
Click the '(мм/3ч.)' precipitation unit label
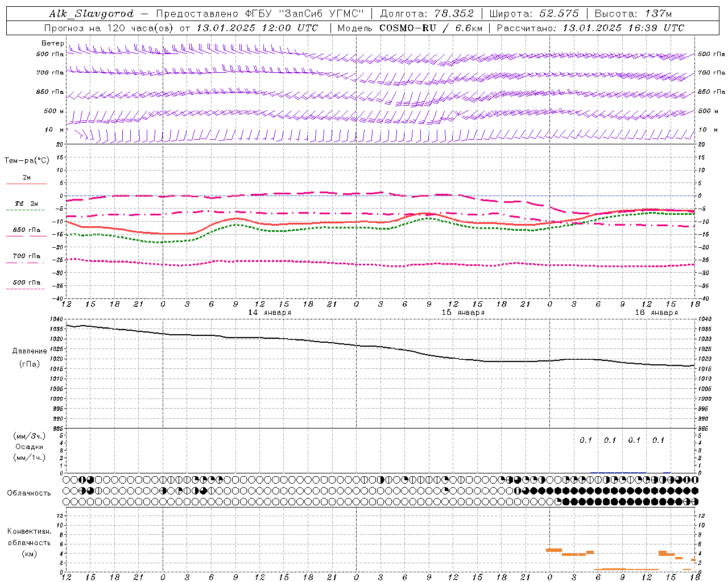point(30,436)
